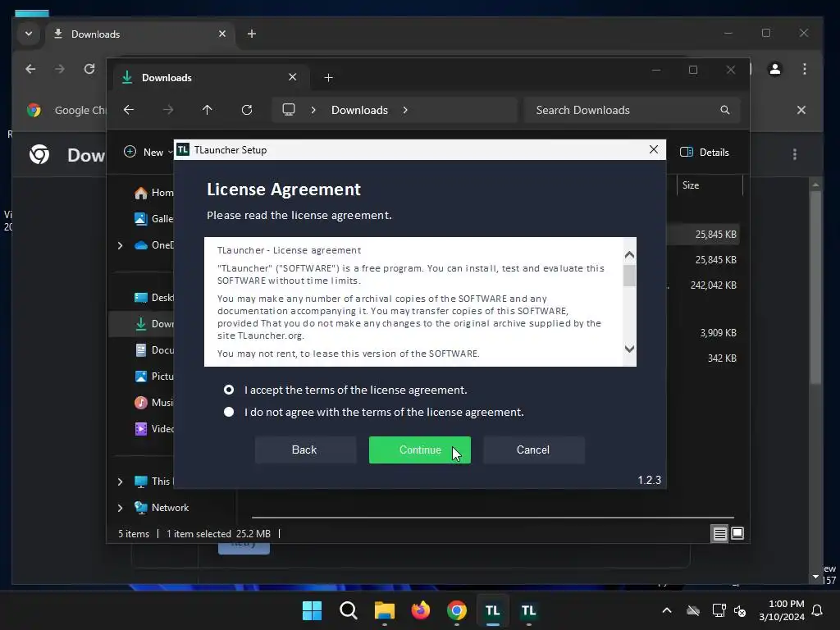This screenshot has height=630, width=840.
Task: Select Downloads folder in sidebar
Action: pos(153,323)
